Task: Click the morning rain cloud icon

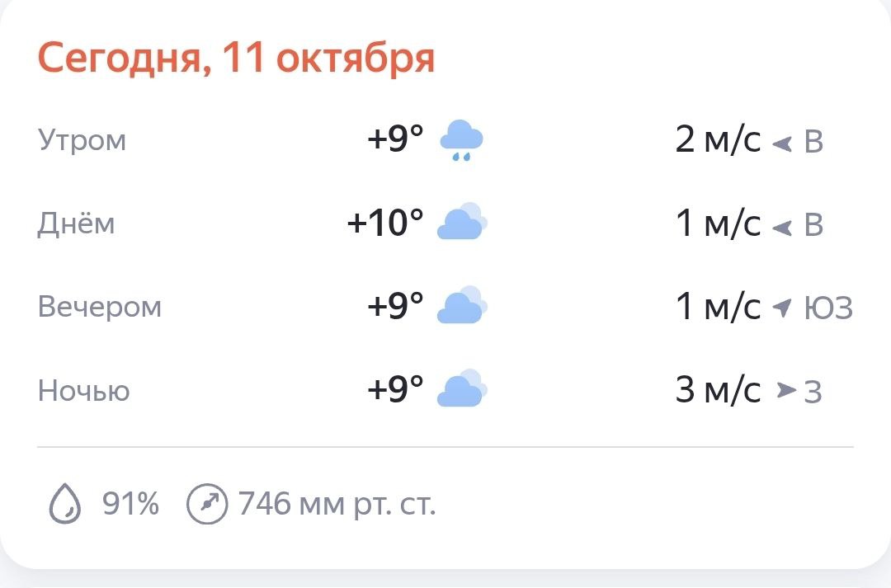Action: [461, 140]
